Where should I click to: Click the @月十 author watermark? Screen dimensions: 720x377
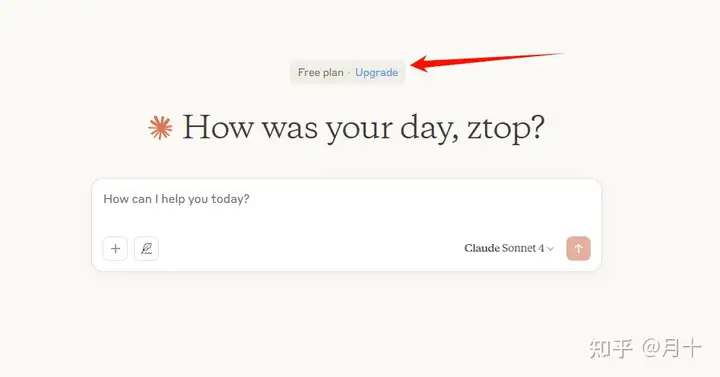point(672,349)
